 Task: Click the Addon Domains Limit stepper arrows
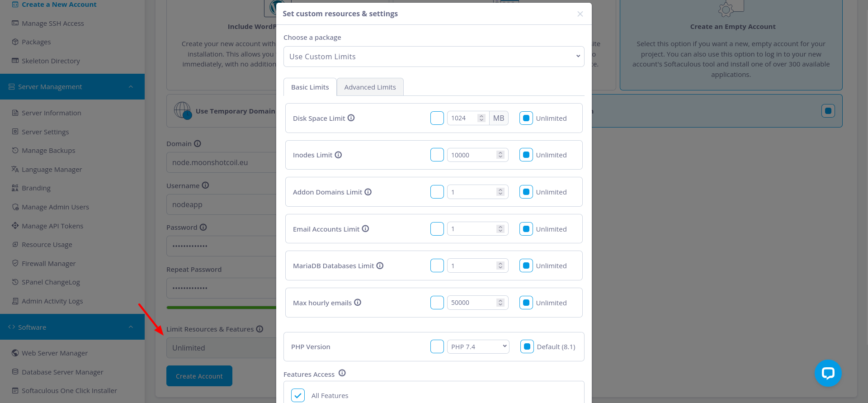pyautogui.click(x=500, y=192)
